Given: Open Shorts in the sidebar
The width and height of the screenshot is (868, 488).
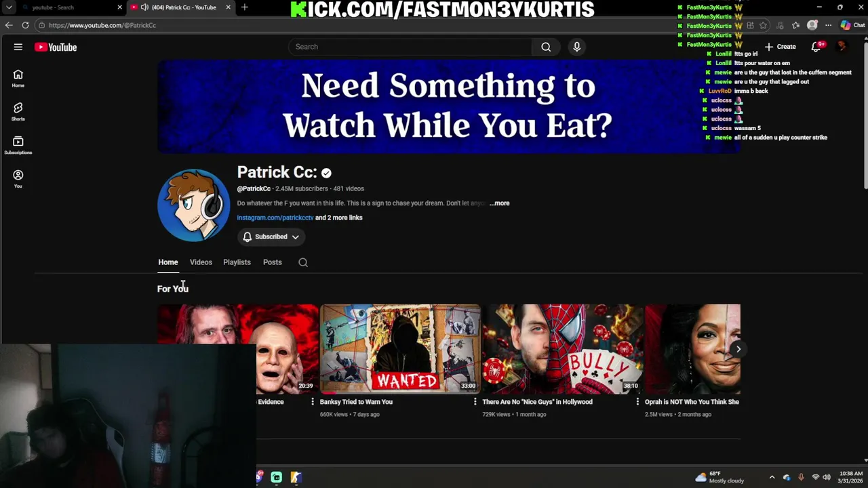Looking at the screenshot, I should click(x=18, y=112).
